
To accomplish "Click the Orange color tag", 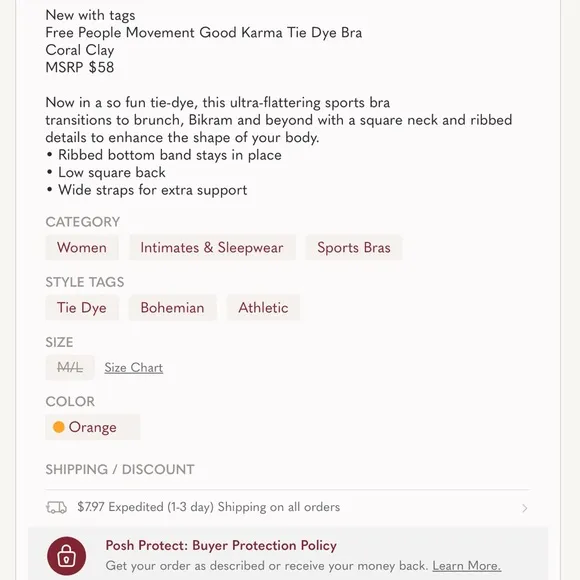I will (92, 427).
